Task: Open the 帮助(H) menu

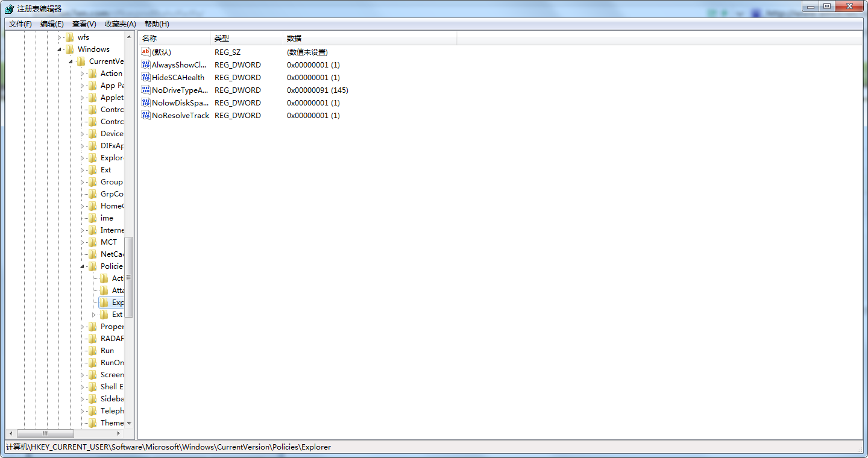Action: (x=157, y=24)
